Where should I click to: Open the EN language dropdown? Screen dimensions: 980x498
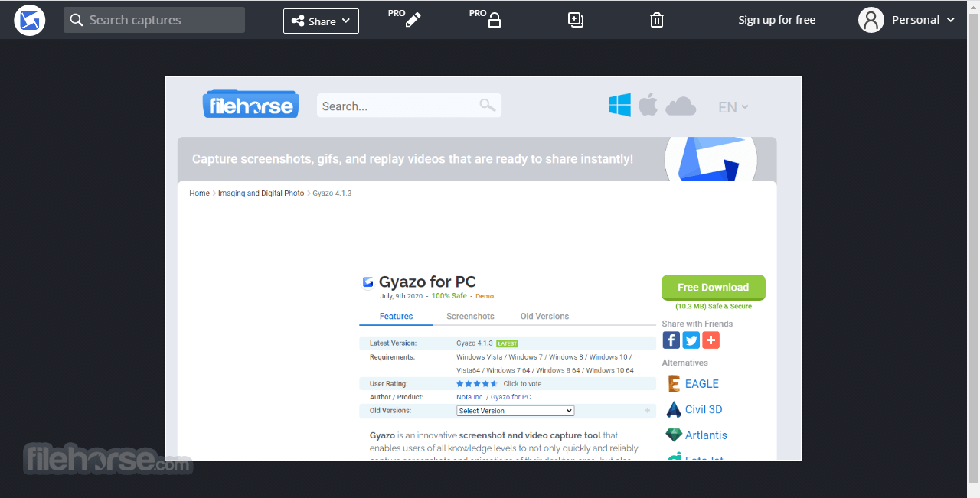733,107
